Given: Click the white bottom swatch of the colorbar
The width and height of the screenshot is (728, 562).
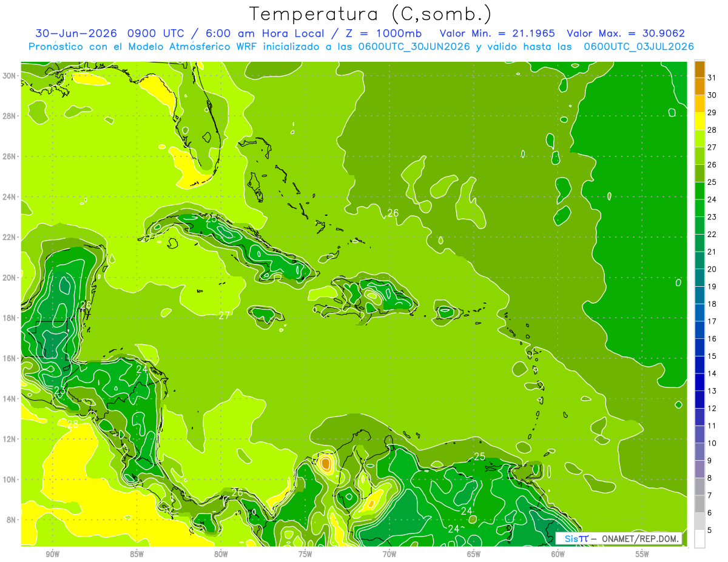Looking at the screenshot, I should tap(699, 539).
